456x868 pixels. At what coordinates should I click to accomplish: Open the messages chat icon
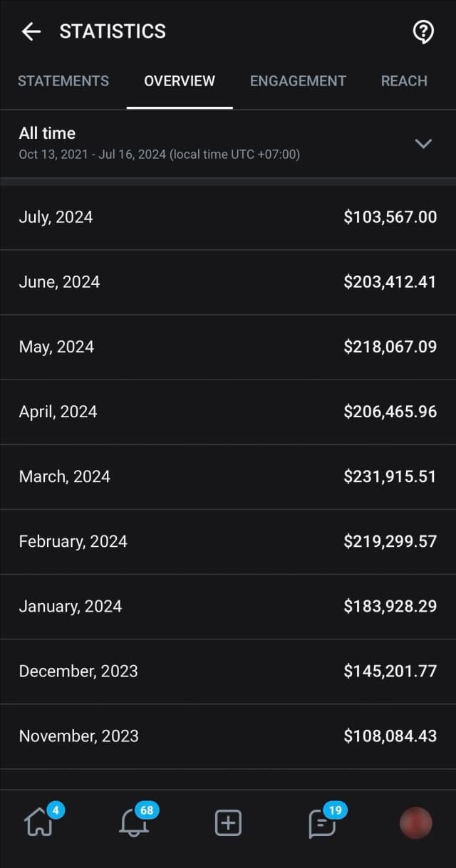pos(322,823)
